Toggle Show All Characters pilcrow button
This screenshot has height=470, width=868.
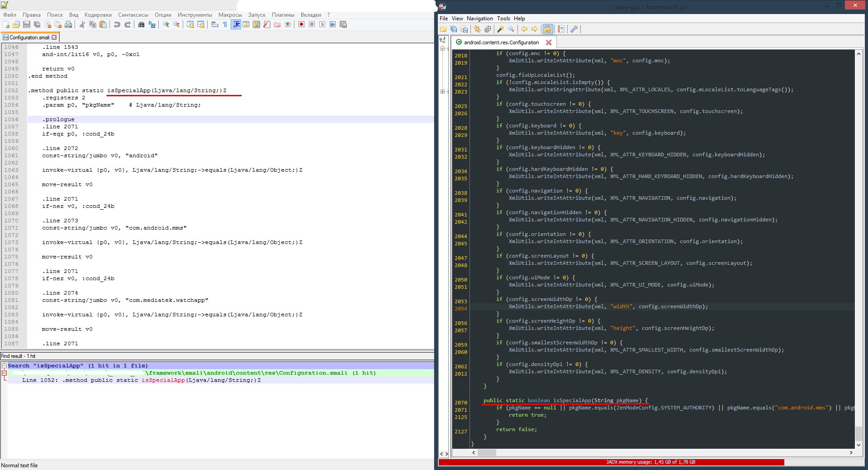tap(225, 24)
